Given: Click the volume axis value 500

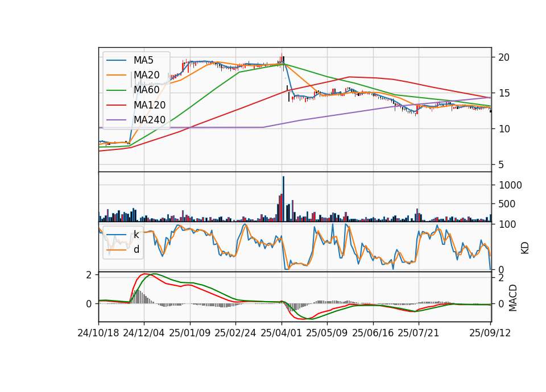Looking at the screenshot, I should (x=507, y=204).
